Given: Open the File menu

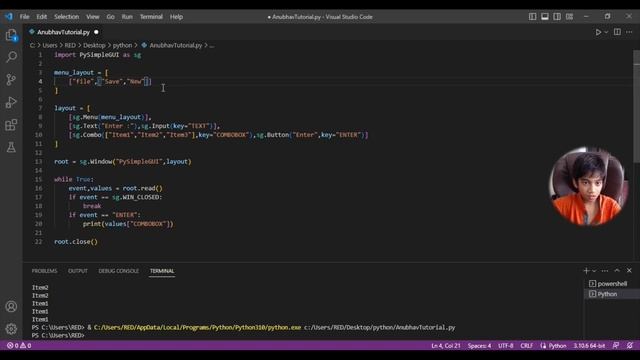Looking at the screenshot, I should [24, 17].
